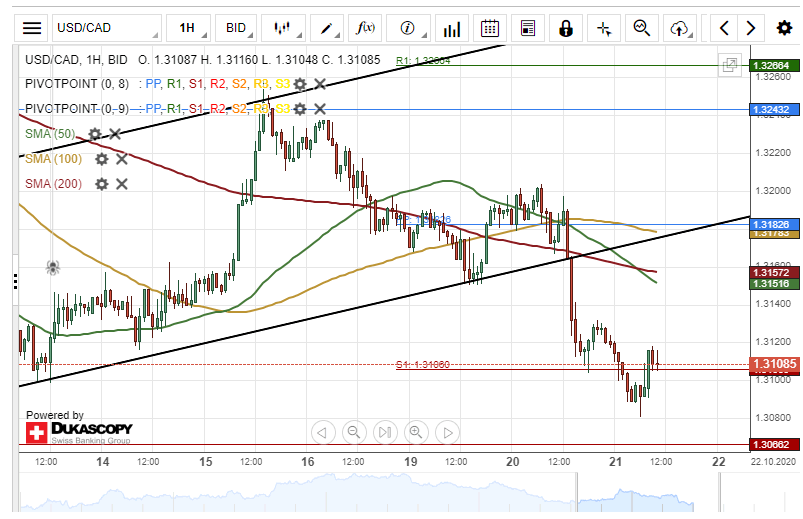Open the calendar date picker icon
Image resolution: width=803 pixels, height=519 pixels.
pyautogui.click(x=490, y=28)
